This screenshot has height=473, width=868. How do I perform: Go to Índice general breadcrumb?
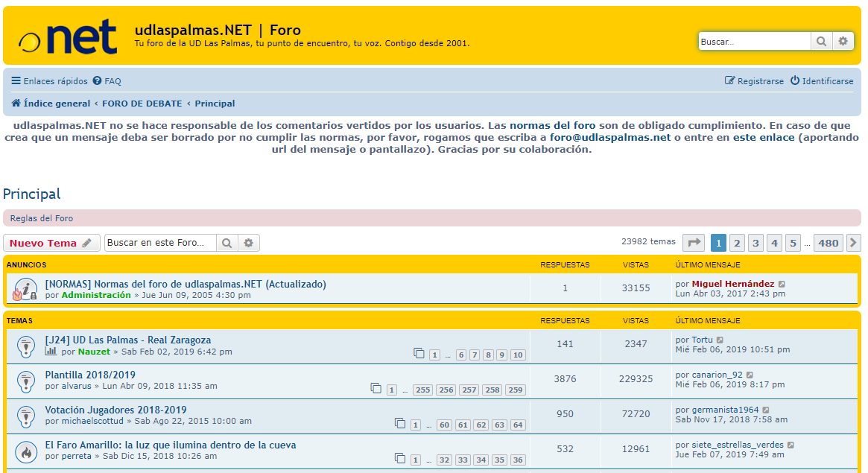tap(51, 104)
